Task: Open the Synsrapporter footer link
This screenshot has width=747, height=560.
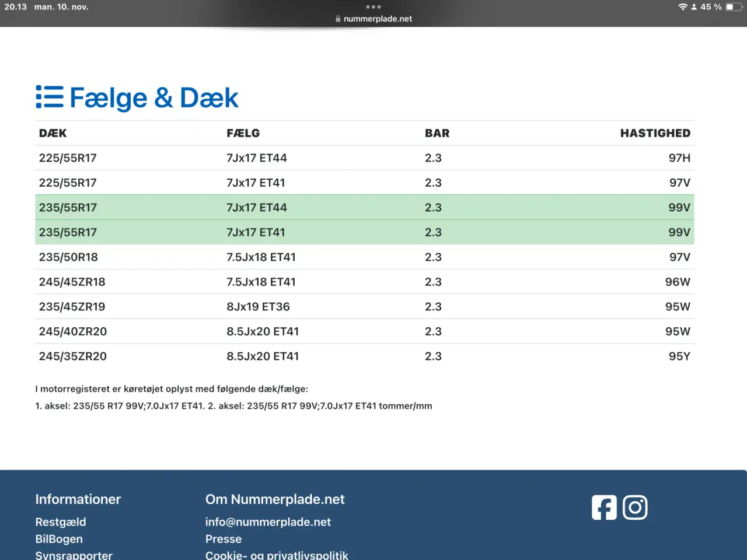Action: (x=74, y=555)
